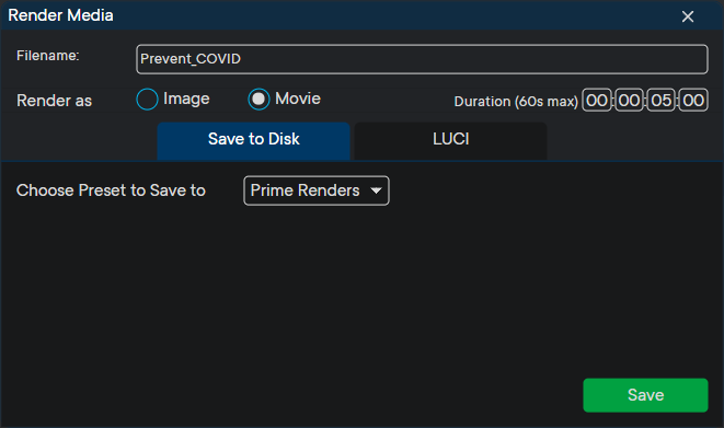This screenshot has width=724, height=428.
Task: Click the duration seconds field showing 05
Action: pos(661,100)
